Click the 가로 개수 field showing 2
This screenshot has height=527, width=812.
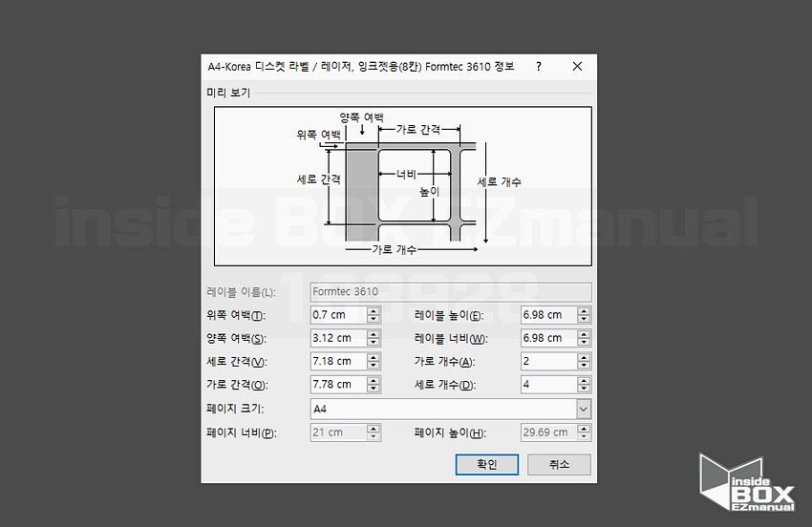coord(549,361)
